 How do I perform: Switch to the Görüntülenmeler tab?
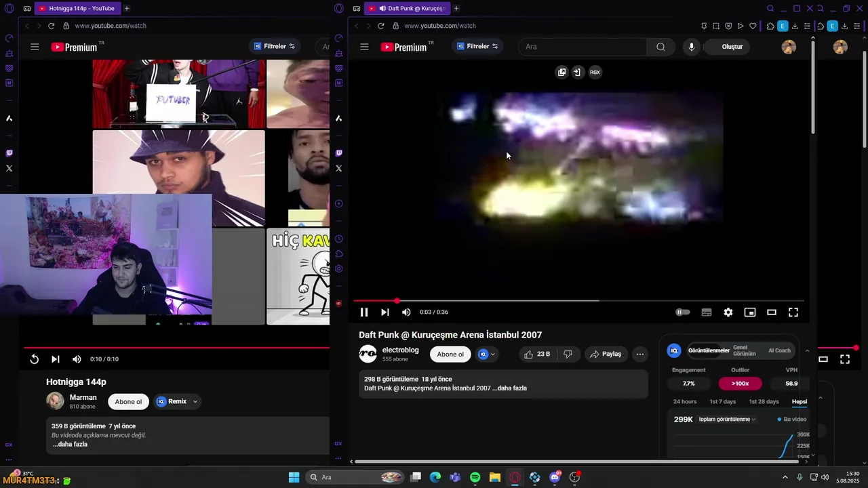coord(709,350)
